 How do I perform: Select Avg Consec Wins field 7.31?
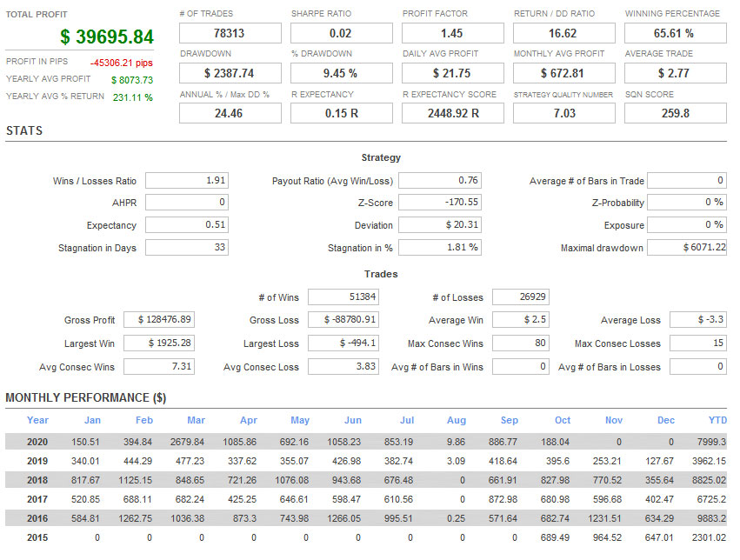point(159,367)
